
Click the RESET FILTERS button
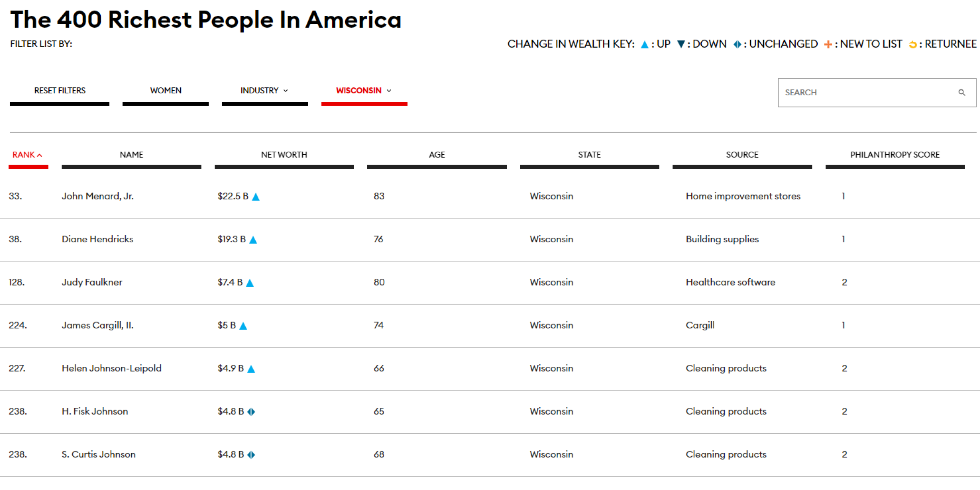[60, 91]
